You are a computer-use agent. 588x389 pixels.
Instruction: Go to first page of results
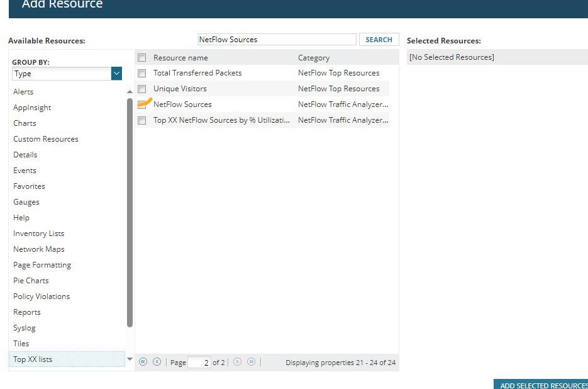[x=143, y=362]
